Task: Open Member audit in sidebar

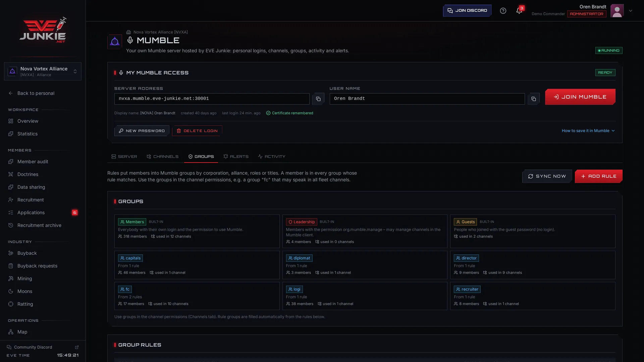Action: point(43,162)
